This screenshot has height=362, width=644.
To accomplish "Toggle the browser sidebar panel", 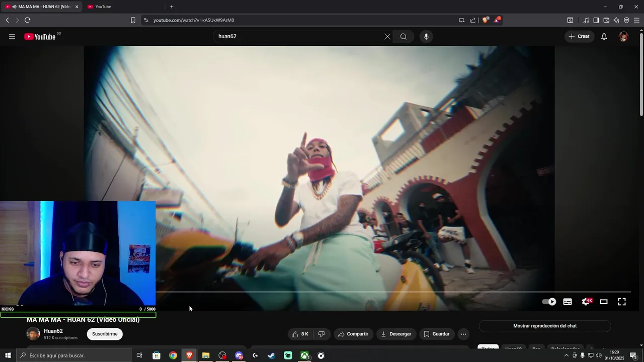I will coord(596,20).
